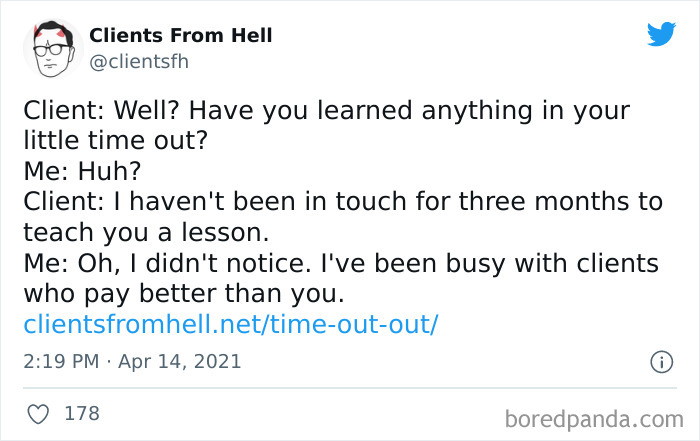This screenshot has width=700, height=441.
Task: Open the Clients From Hell profile avatar
Action: pyautogui.click(x=51, y=47)
